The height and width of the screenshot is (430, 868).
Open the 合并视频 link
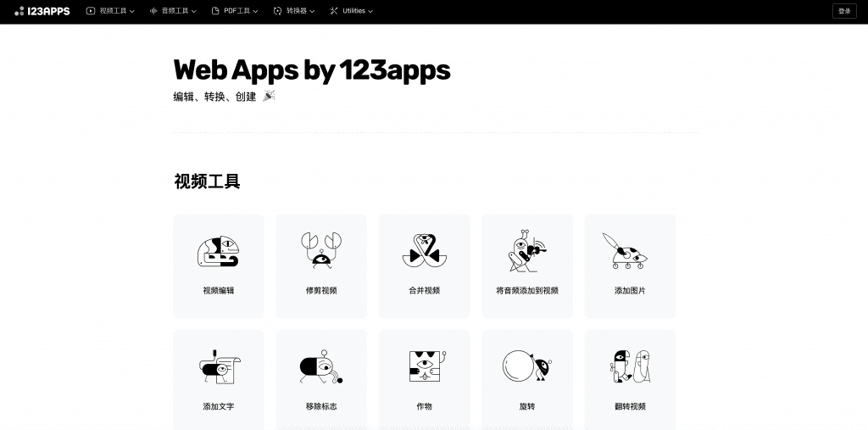424,290
